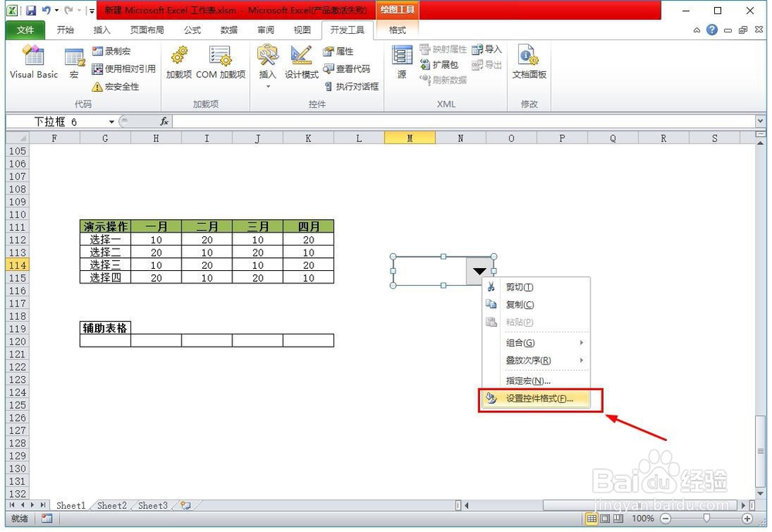
Task: Insert a new worksheet tab icon
Action: tap(185, 506)
